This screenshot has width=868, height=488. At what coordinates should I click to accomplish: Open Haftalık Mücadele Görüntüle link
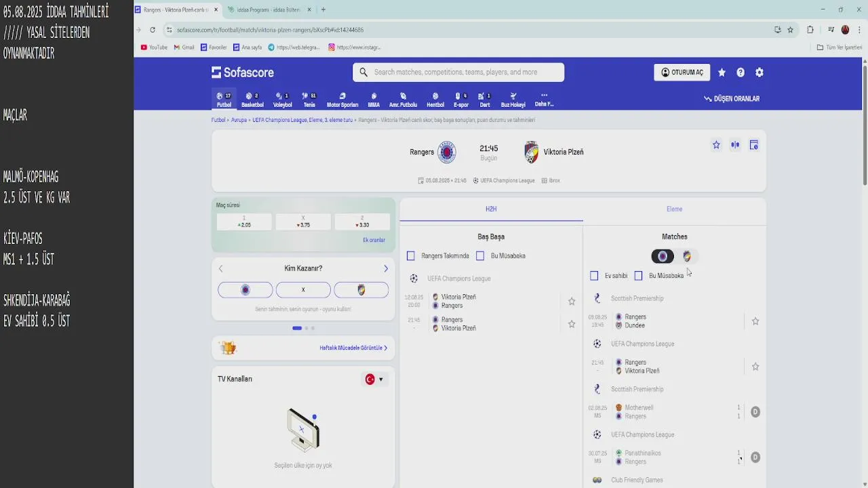tap(353, 348)
